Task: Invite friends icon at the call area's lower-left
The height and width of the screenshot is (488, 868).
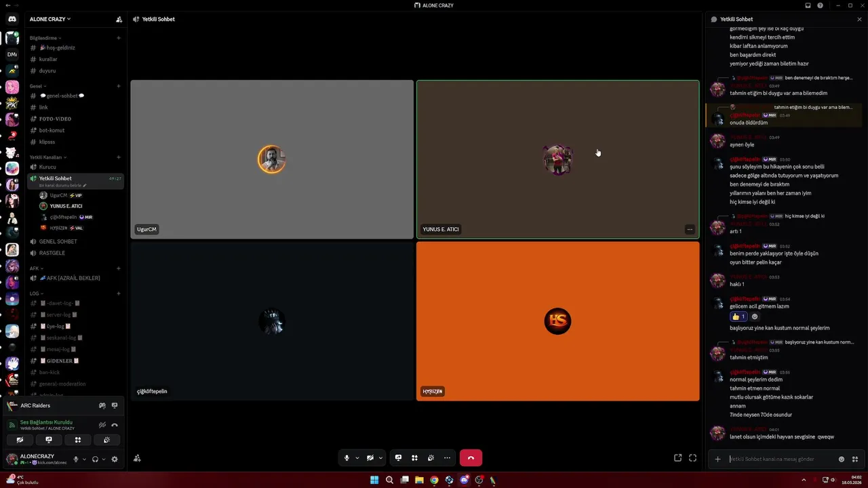Action: [x=137, y=458]
